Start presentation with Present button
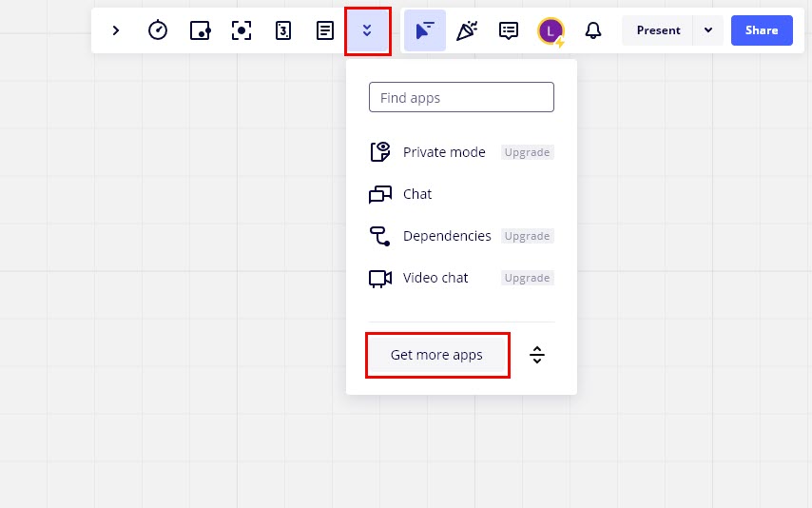This screenshot has width=812, height=508. pyautogui.click(x=658, y=30)
